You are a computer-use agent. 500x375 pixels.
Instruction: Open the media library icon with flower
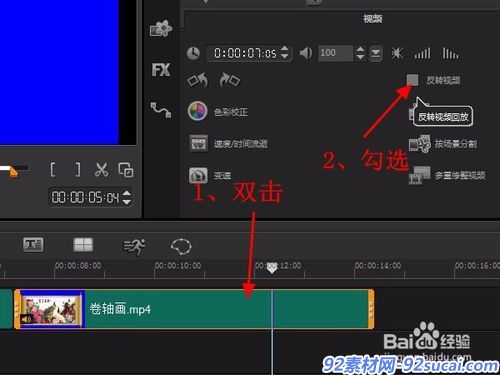161,29
